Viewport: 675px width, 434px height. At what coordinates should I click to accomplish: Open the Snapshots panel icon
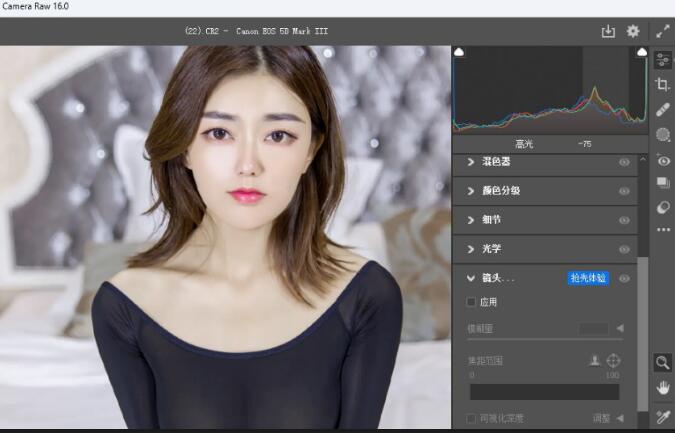[x=663, y=183]
